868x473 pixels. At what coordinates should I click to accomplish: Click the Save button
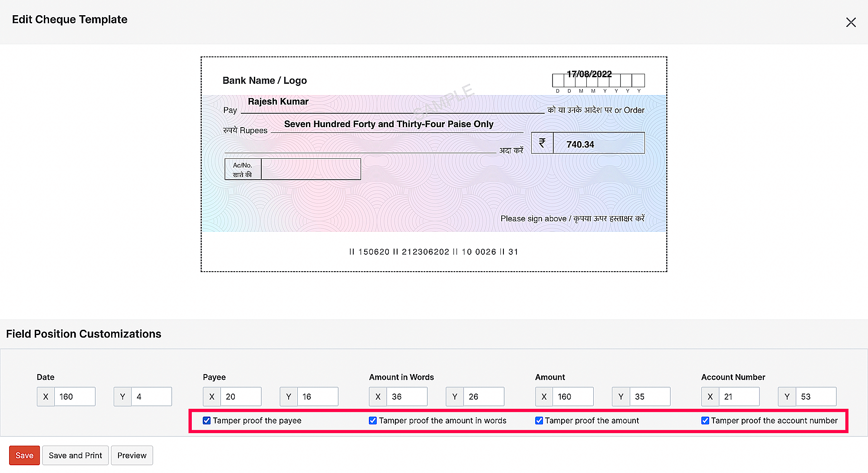click(x=24, y=455)
